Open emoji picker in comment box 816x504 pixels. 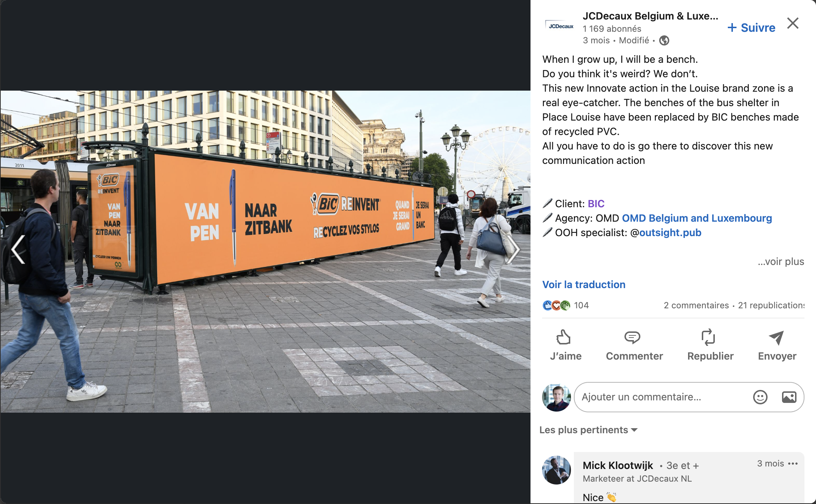click(760, 397)
